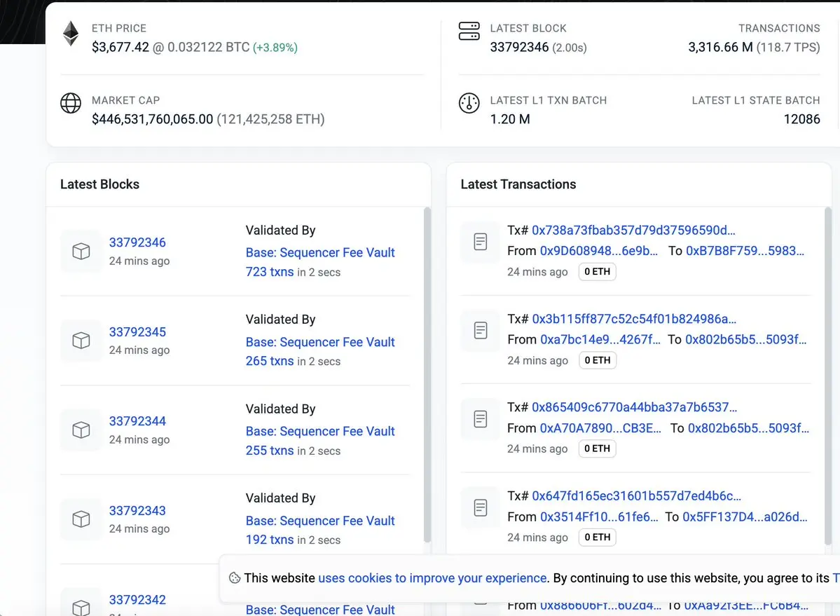Open block 33792344
Image resolution: width=840 pixels, height=616 pixels.
pyautogui.click(x=138, y=422)
